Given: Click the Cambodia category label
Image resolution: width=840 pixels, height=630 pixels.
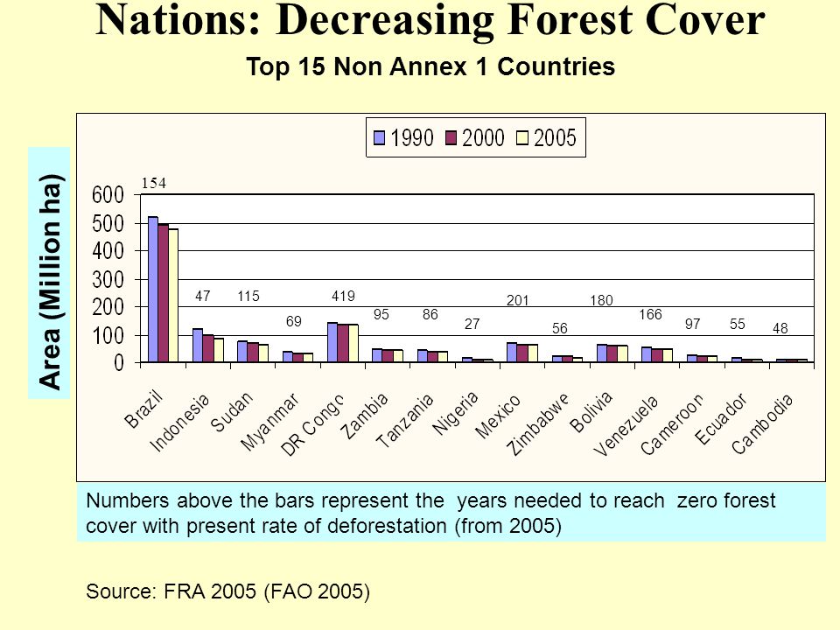Looking at the screenshot, I should pyautogui.click(x=762, y=423).
